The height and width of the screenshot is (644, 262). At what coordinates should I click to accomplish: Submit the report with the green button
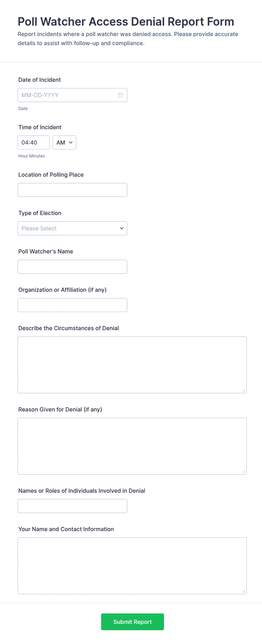[132, 622]
